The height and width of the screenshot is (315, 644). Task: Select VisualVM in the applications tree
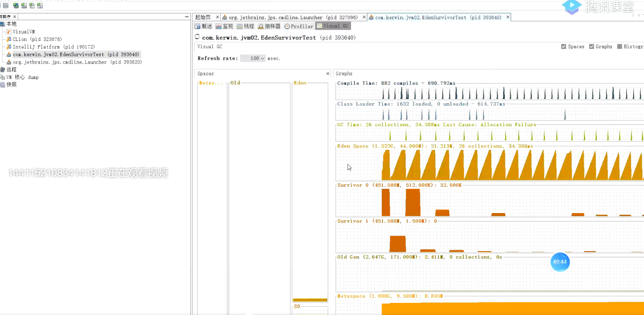(24, 32)
